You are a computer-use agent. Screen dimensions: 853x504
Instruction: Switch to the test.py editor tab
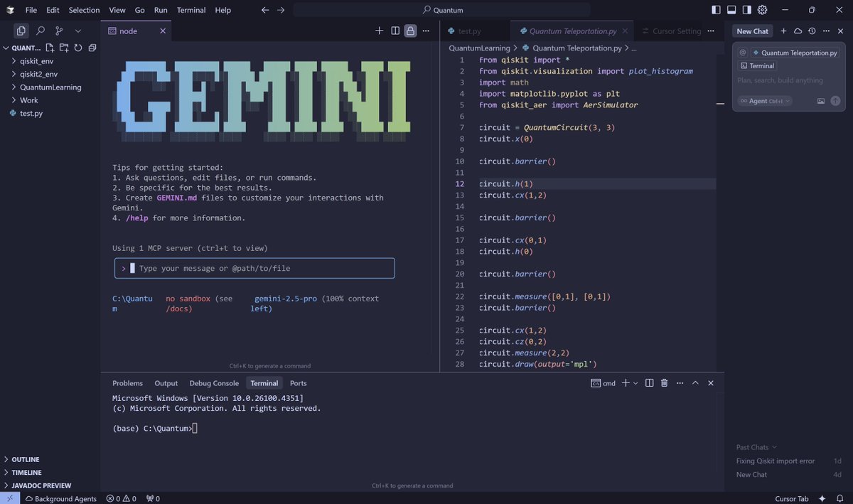tap(469, 31)
